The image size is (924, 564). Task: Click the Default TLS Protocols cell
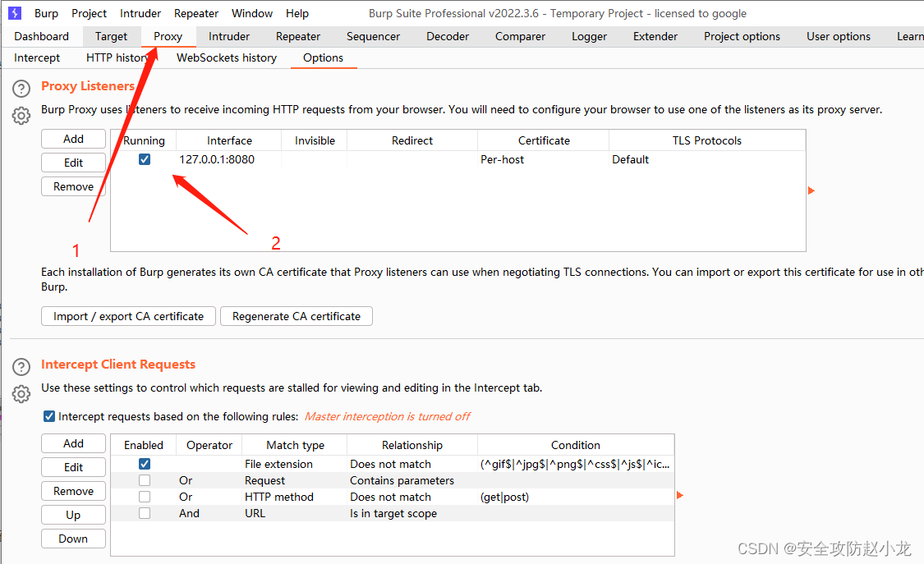pyautogui.click(x=706, y=159)
